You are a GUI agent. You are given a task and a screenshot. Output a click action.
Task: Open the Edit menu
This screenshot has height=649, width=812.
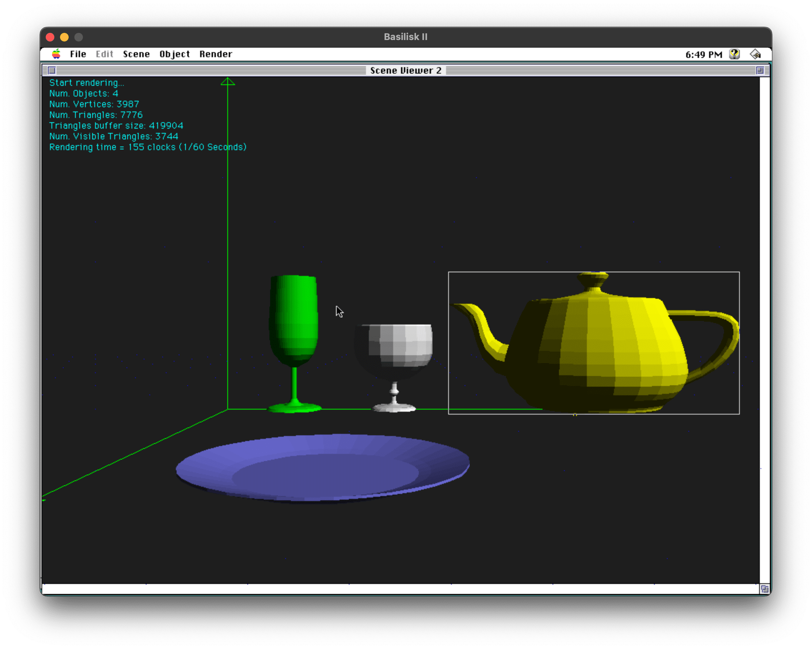coord(104,54)
